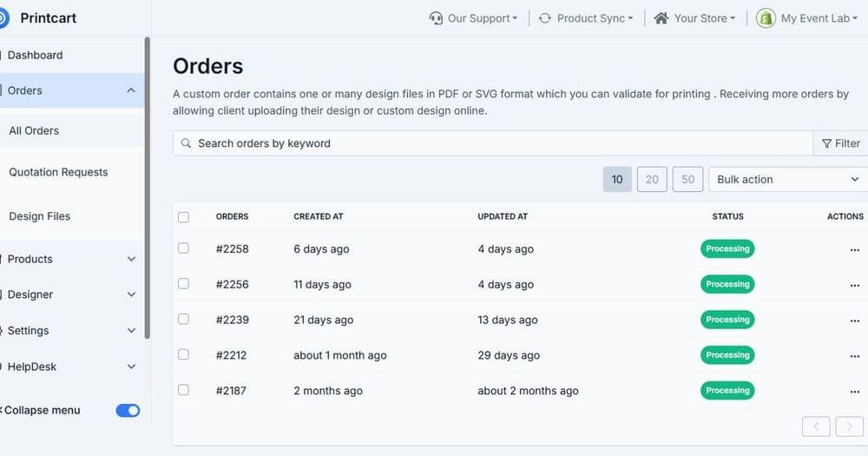
Task: Open actions menu for order #2256
Action: [x=854, y=286]
